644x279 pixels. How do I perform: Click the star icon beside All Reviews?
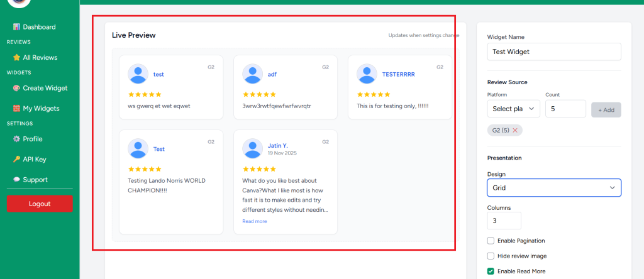coord(16,57)
